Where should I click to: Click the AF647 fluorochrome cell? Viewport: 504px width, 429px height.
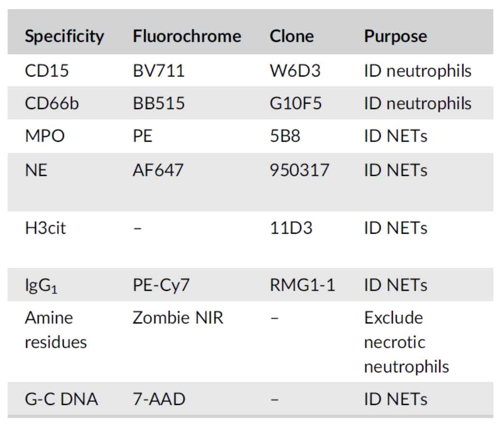tap(158, 170)
